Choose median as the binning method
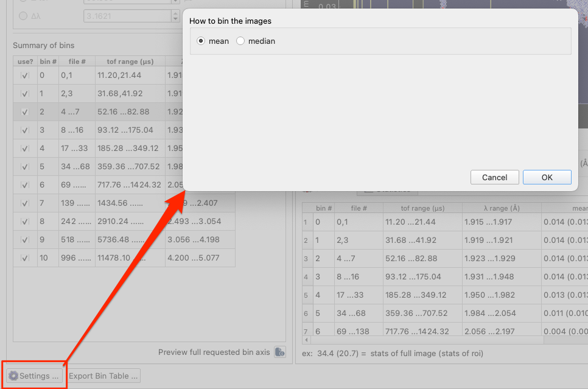Image resolution: width=588 pixels, height=389 pixels. pos(240,41)
